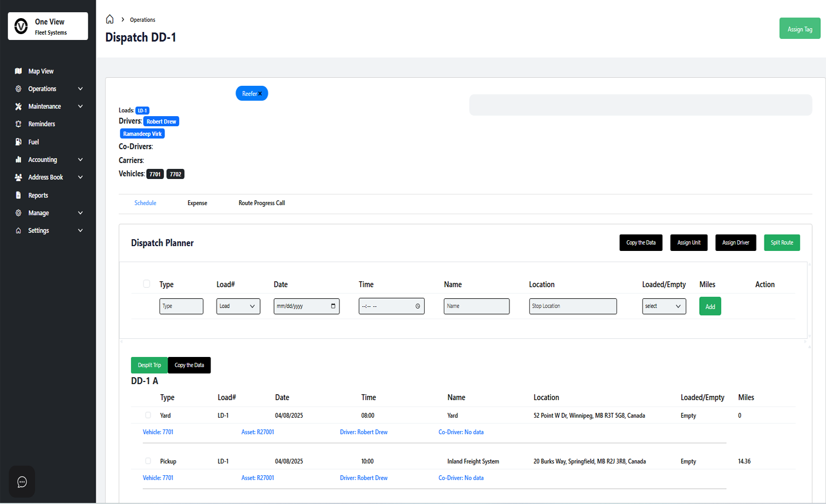Image resolution: width=826 pixels, height=504 pixels.
Task: Click the green Split Route button
Action: (x=781, y=243)
